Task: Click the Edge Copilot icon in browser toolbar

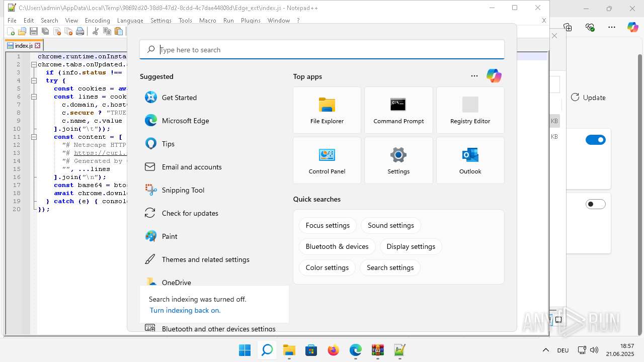Action: [632, 27]
